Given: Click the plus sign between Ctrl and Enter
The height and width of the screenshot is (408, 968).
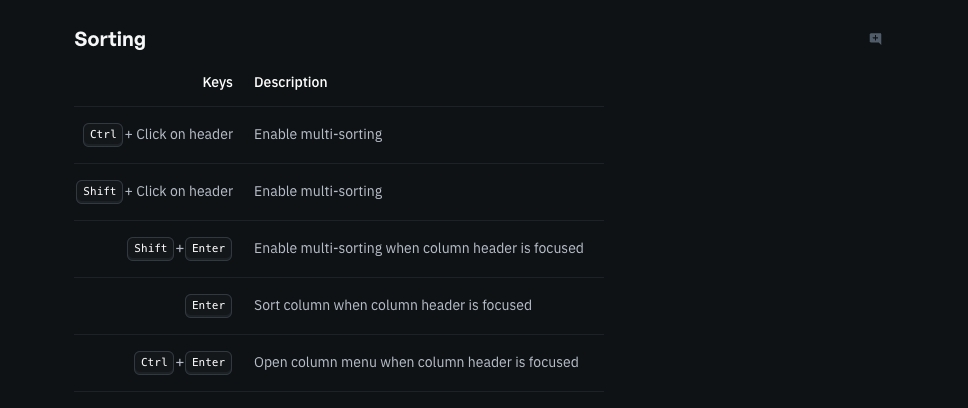Looking at the screenshot, I should (x=180, y=362).
